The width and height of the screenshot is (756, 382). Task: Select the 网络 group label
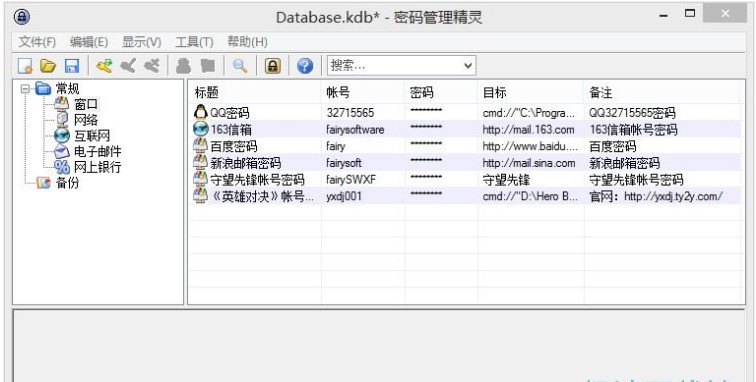click(86, 120)
